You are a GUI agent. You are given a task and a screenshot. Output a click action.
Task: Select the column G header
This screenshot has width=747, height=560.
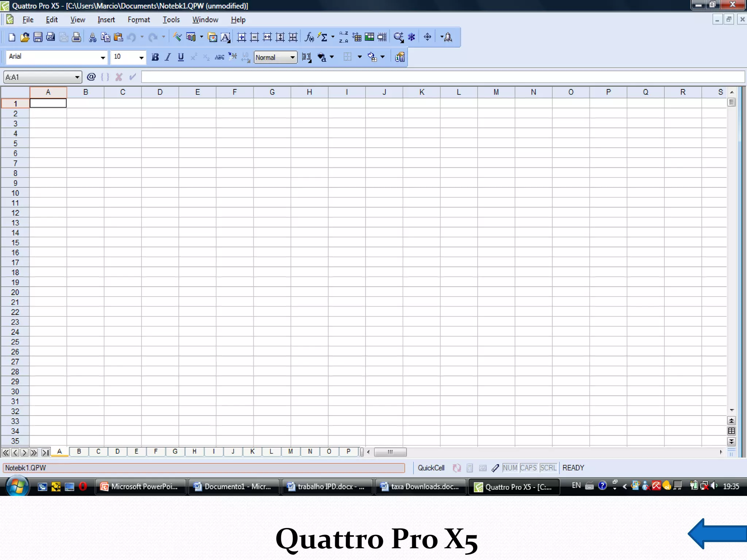(x=272, y=92)
